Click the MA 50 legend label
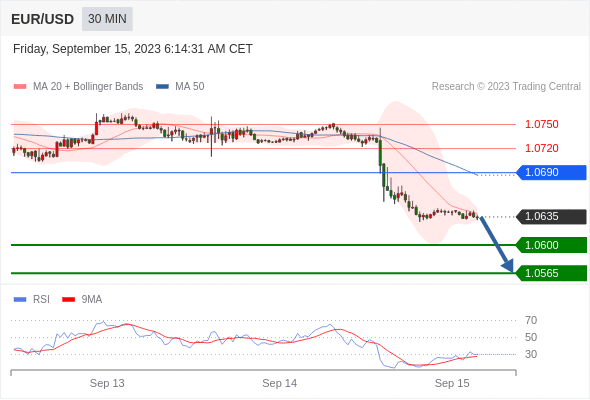The image size is (590, 400). pos(190,87)
